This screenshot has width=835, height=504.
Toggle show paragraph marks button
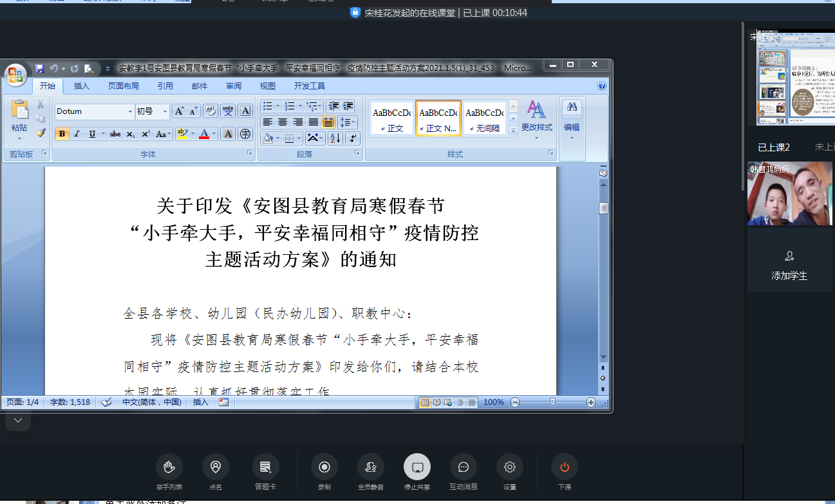[x=352, y=138]
